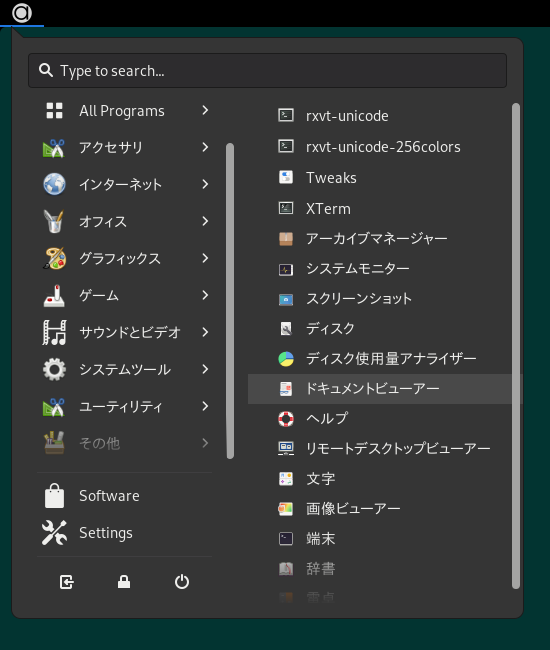Open Settings wrench icon
Image resolution: width=550 pixels, height=650 pixels.
pos(54,533)
